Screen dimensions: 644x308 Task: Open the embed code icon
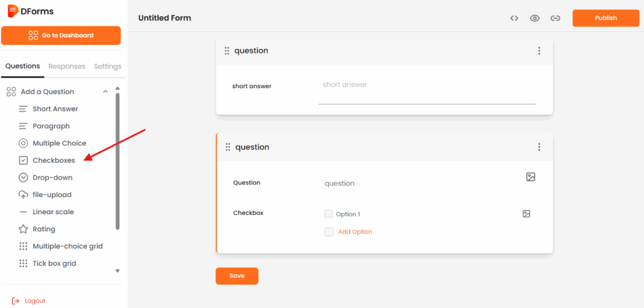click(514, 18)
